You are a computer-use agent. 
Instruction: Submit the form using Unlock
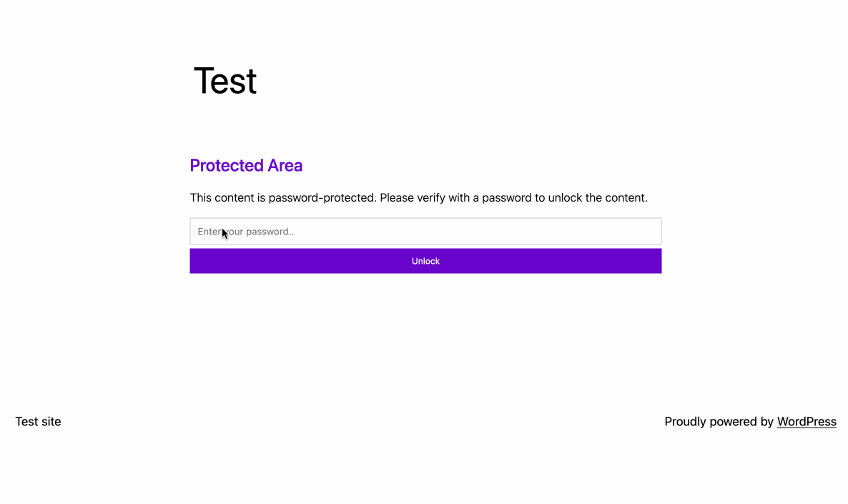click(x=425, y=261)
